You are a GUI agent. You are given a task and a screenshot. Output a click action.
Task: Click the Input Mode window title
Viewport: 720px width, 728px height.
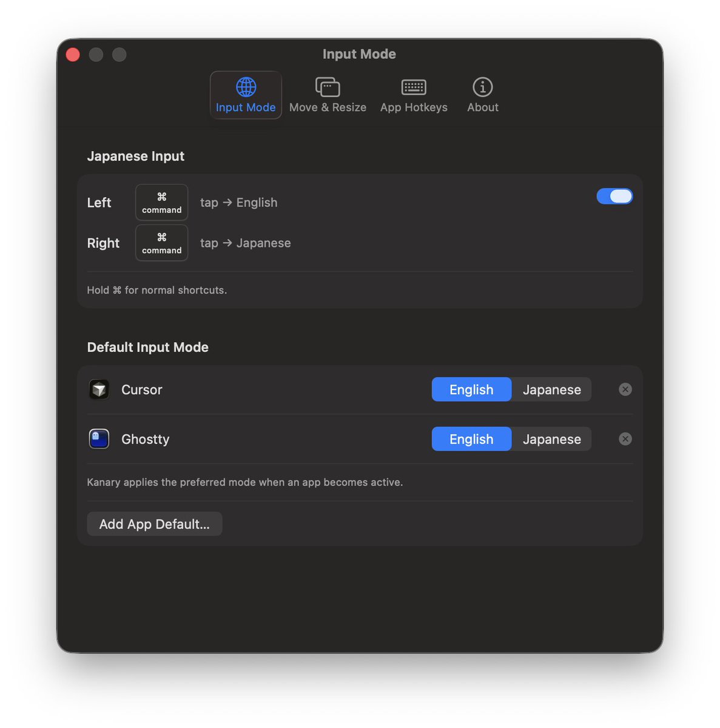(359, 54)
